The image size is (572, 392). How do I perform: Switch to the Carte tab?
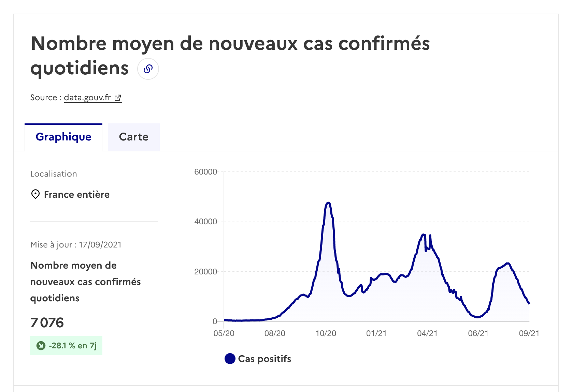(x=134, y=137)
